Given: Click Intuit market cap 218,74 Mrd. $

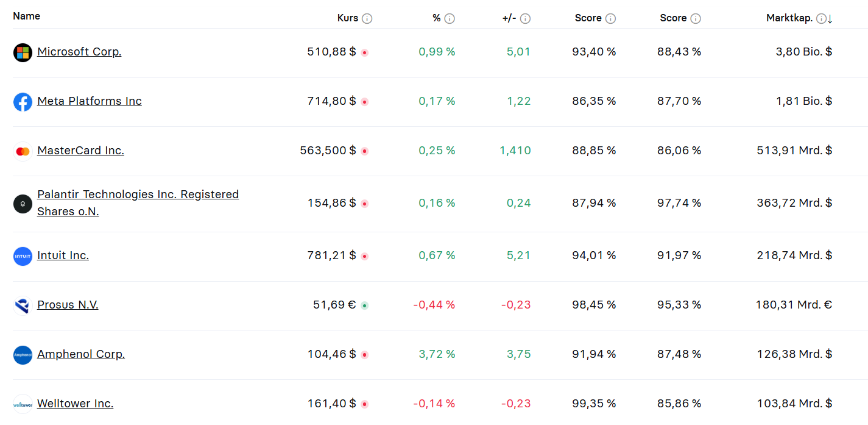Looking at the screenshot, I should click(x=794, y=255).
